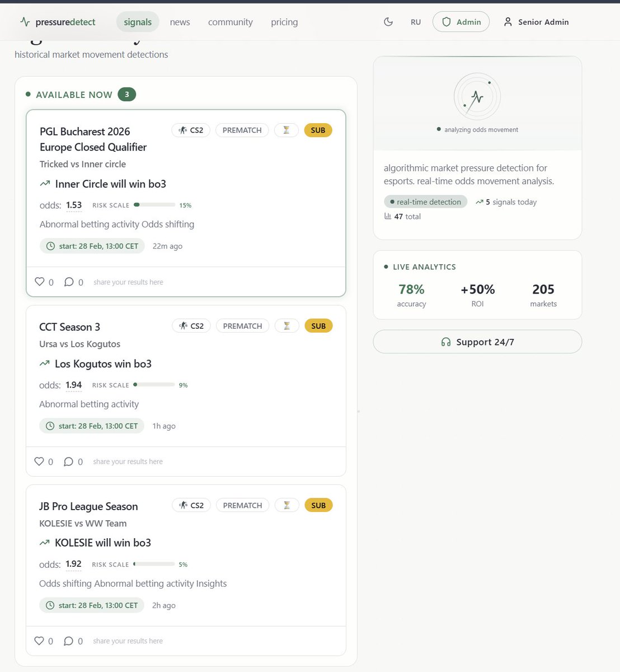Click SUB badge on JB Pro League card
Viewport: 620px width, 672px height.
click(x=318, y=505)
